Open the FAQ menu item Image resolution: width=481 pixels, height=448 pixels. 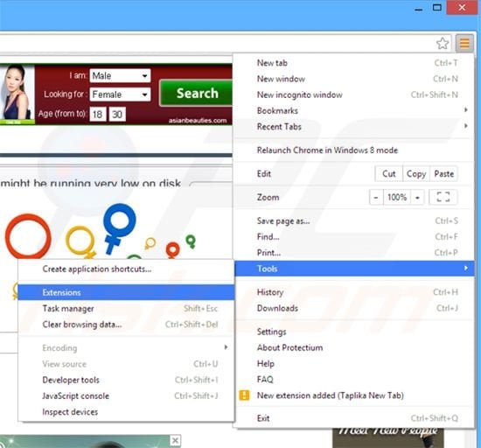click(x=353, y=380)
